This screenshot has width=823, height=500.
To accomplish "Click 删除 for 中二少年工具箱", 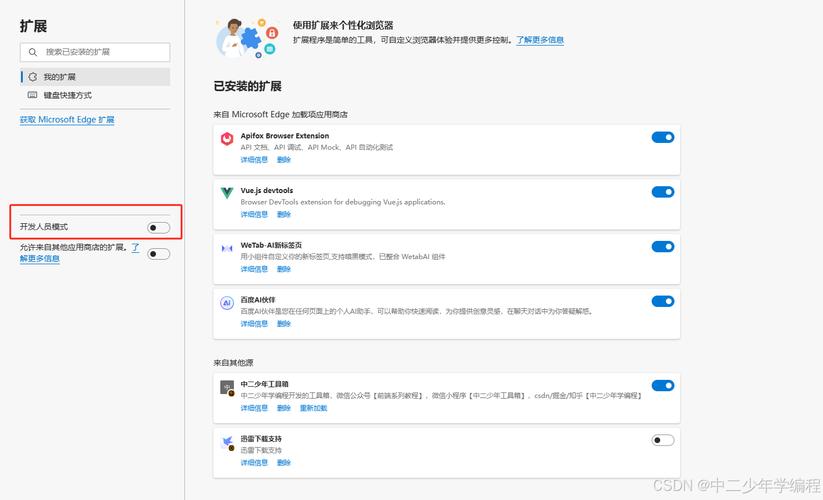I will point(283,408).
